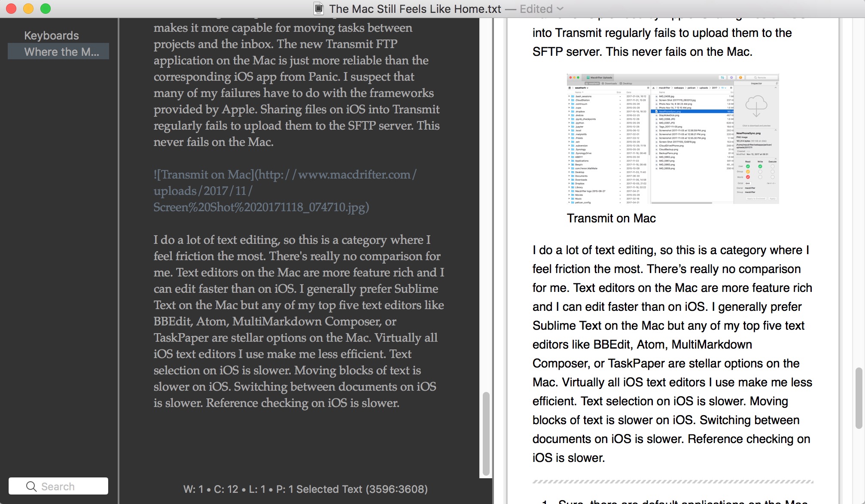The height and width of the screenshot is (504, 865).
Task: Select the 'Where the M...' sidebar entry
Action: tap(58, 52)
